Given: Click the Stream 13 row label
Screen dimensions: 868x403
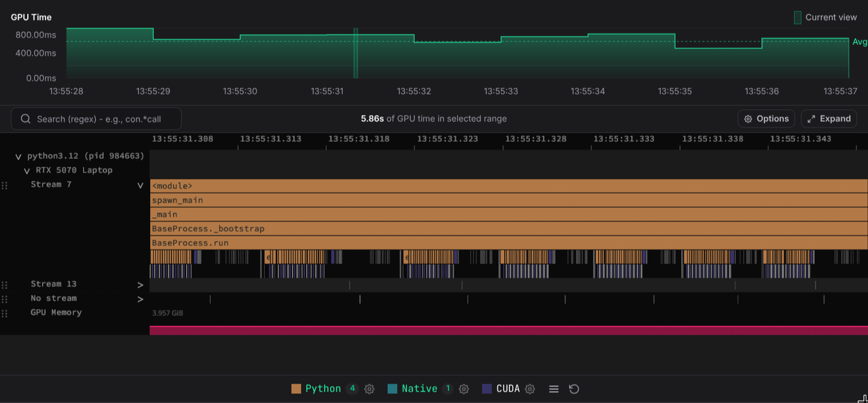Looking at the screenshot, I should tap(54, 284).
